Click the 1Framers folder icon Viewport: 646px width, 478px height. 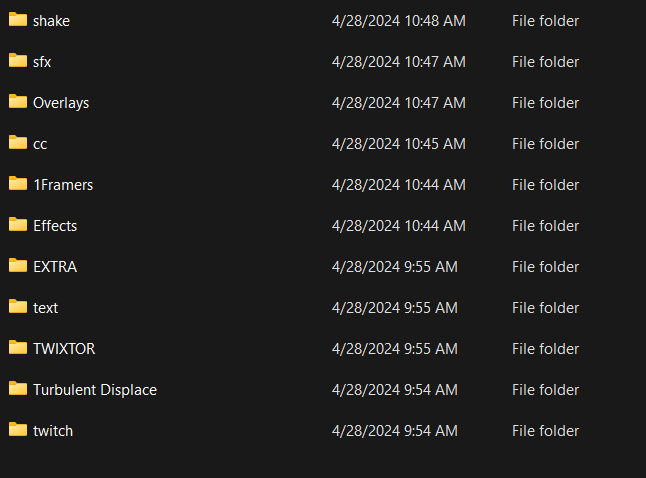pyautogui.click(x=18, y=184)
